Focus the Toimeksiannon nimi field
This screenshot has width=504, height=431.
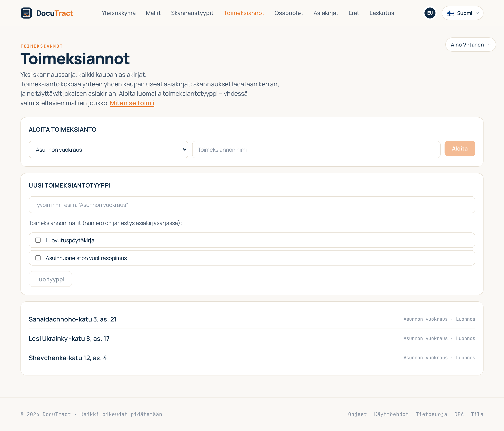(316, 150)
